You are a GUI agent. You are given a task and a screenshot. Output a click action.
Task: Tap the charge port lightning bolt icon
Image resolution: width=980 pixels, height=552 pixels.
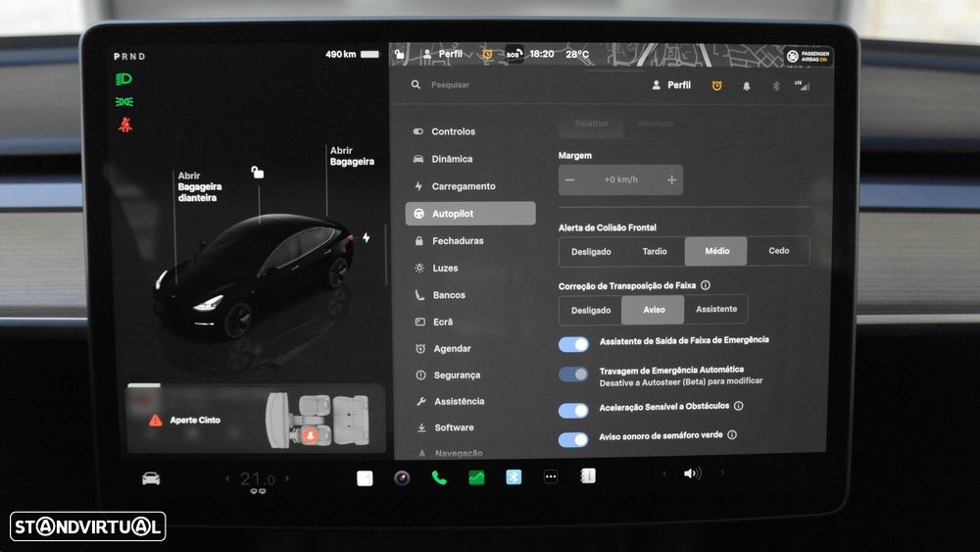click(367, 237)
